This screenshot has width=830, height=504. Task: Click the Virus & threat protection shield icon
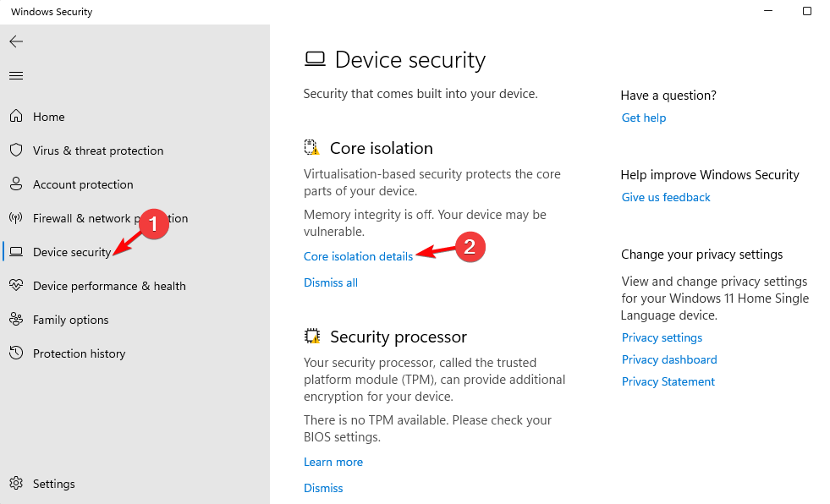16,151
